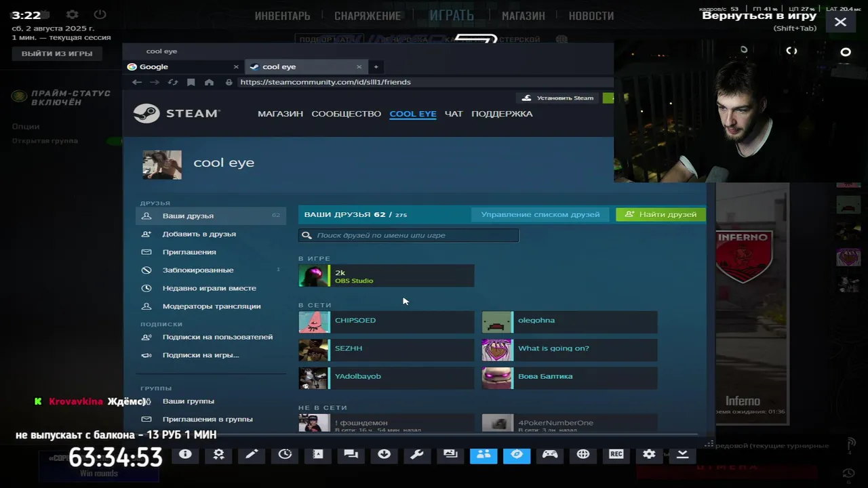Open the wrench icon in overlay toolbar

[x=417, y=454]
